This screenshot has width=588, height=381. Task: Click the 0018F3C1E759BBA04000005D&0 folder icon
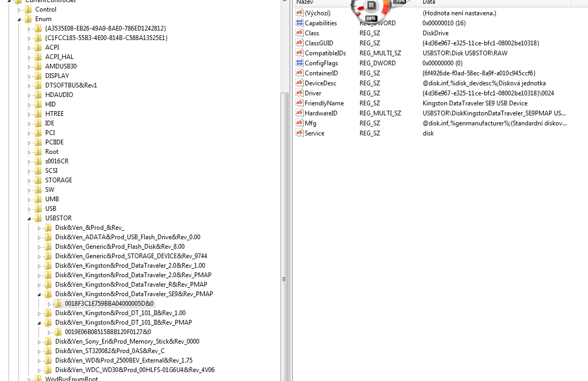(58, 304)
